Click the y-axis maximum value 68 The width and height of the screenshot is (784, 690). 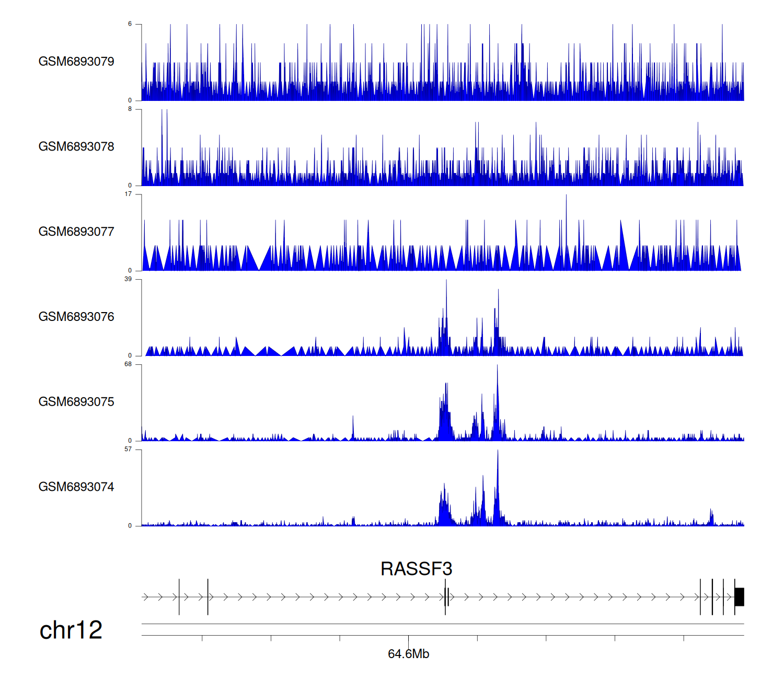pyautogui.click(x=128, y=364)
